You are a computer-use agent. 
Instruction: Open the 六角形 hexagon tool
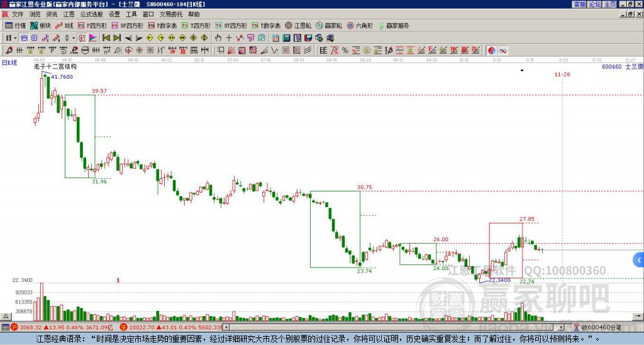point(360,25)
